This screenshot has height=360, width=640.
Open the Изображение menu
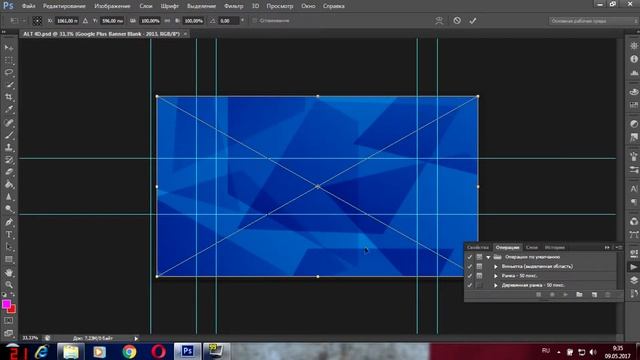point(112,6)
